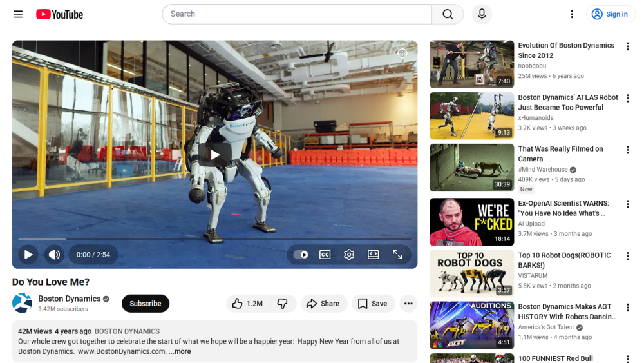Dislike the video
Screen dimensions: 644x363
pos(283,304)
